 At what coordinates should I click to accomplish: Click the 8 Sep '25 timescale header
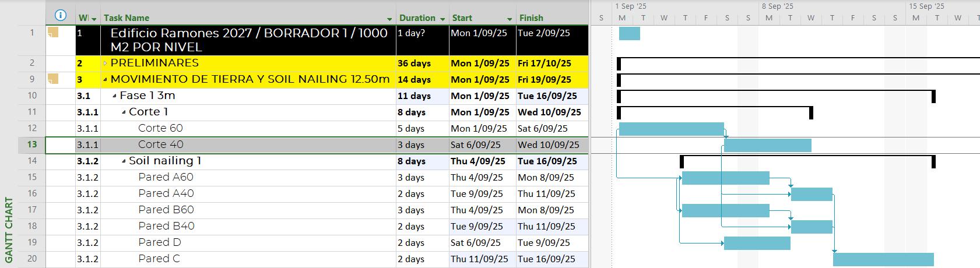pyautogui.click(x=778, y=6)
